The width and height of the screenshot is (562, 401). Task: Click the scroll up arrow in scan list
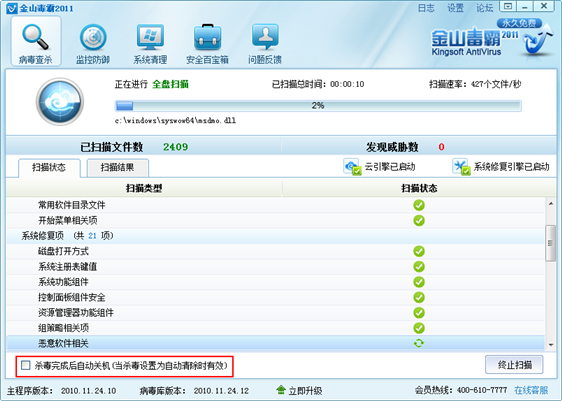(551, 204)
